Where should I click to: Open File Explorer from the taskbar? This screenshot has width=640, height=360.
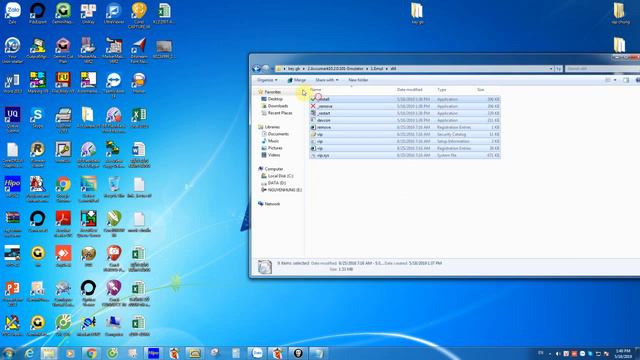49,353
